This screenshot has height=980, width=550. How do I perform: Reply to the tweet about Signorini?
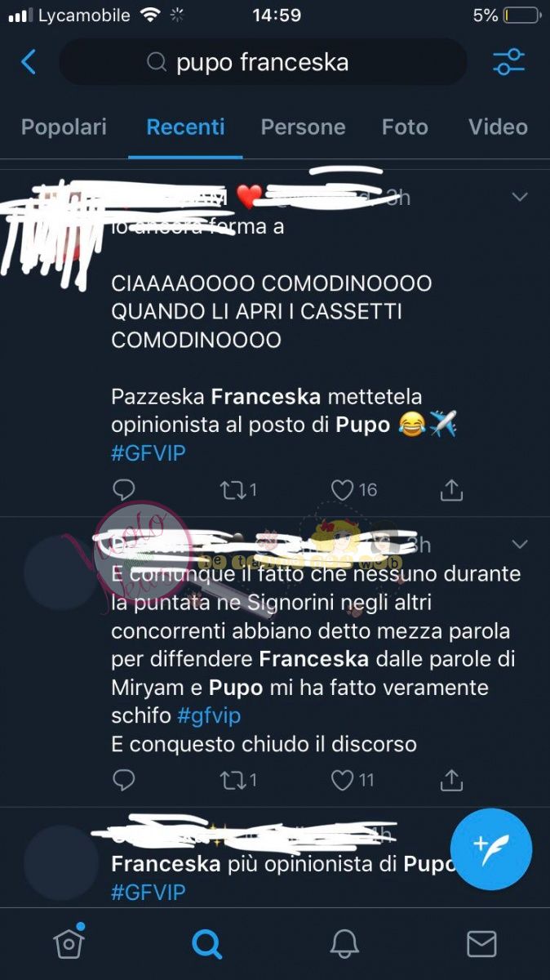(x=123, y=780)
